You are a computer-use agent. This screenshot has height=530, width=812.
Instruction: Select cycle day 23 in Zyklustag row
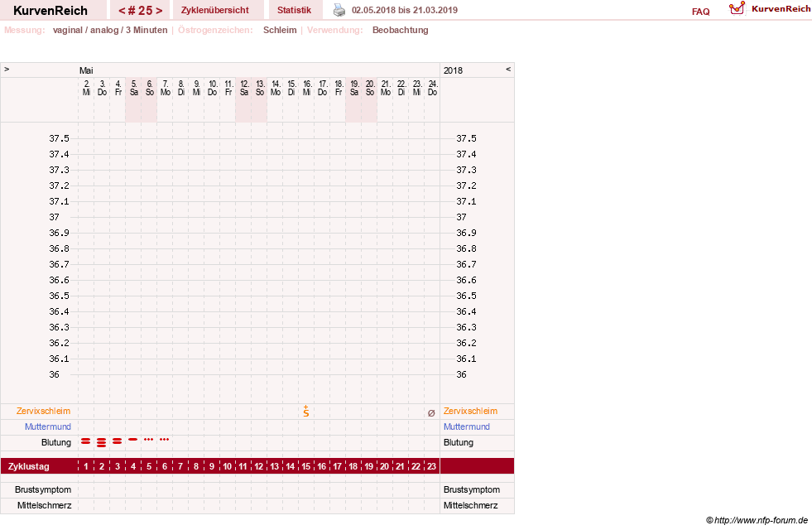431,466
